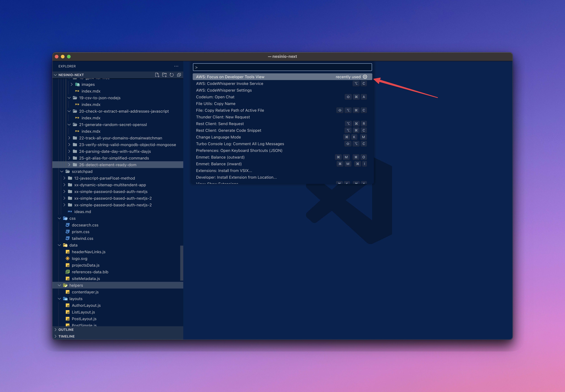Run AWS: CodeWhisperer Invoke Service command

click(282, 84)
